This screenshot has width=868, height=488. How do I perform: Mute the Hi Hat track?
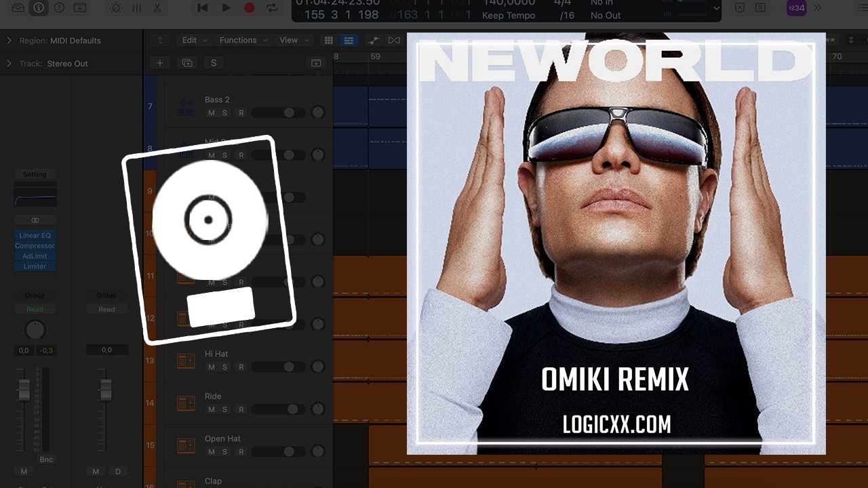tap(212, 367)
